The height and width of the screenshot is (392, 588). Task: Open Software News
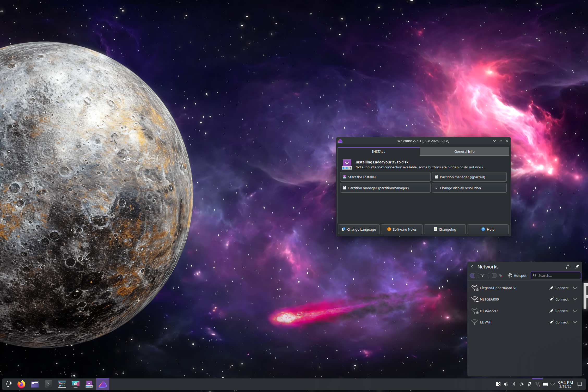(402, 229)
